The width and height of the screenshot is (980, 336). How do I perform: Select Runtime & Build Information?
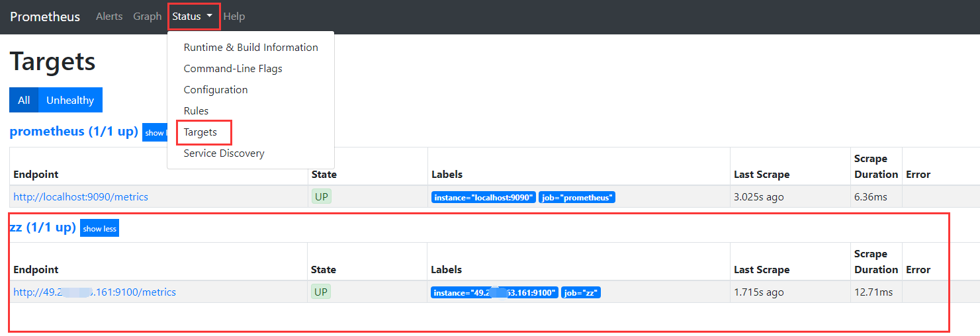pos(251,48)
